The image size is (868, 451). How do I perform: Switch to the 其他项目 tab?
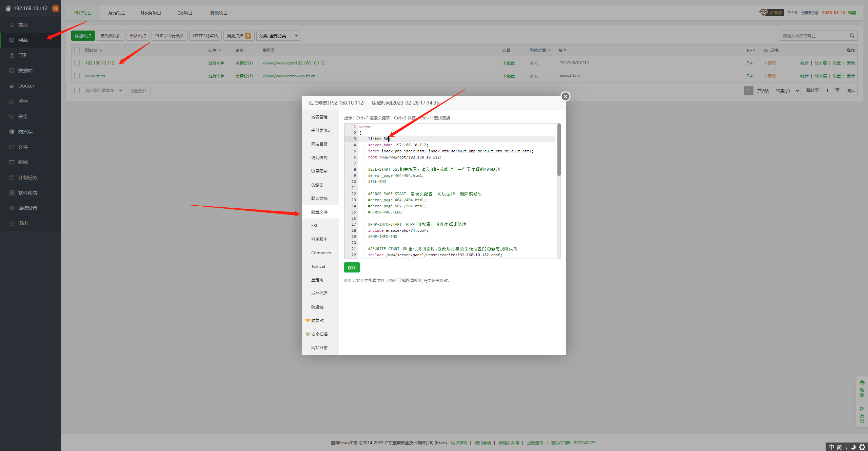tap(219, 13)
